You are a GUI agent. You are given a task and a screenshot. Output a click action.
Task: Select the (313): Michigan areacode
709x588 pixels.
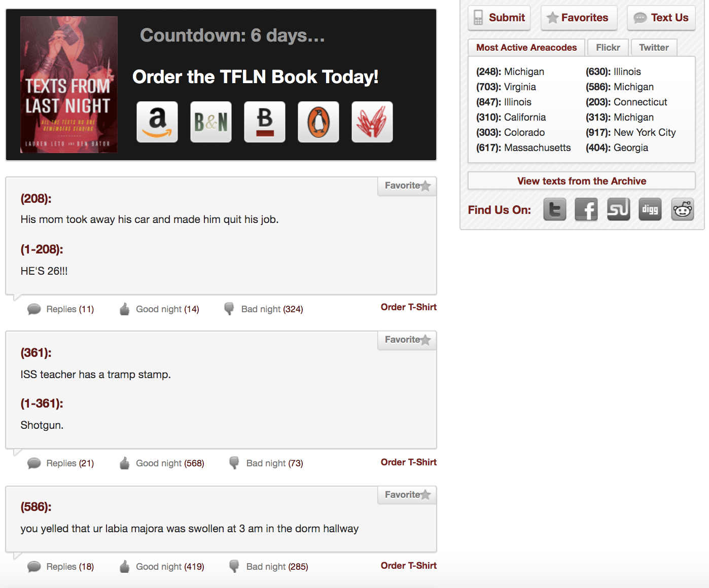[620, 117]
